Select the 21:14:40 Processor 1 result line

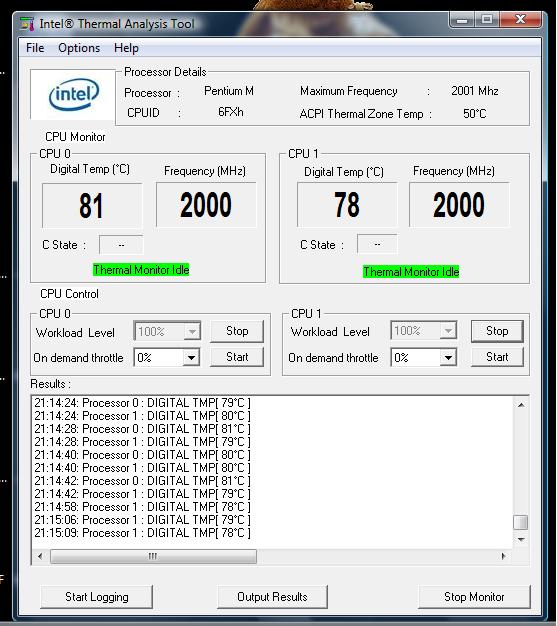pyautogui.click(x=142, y=468)
